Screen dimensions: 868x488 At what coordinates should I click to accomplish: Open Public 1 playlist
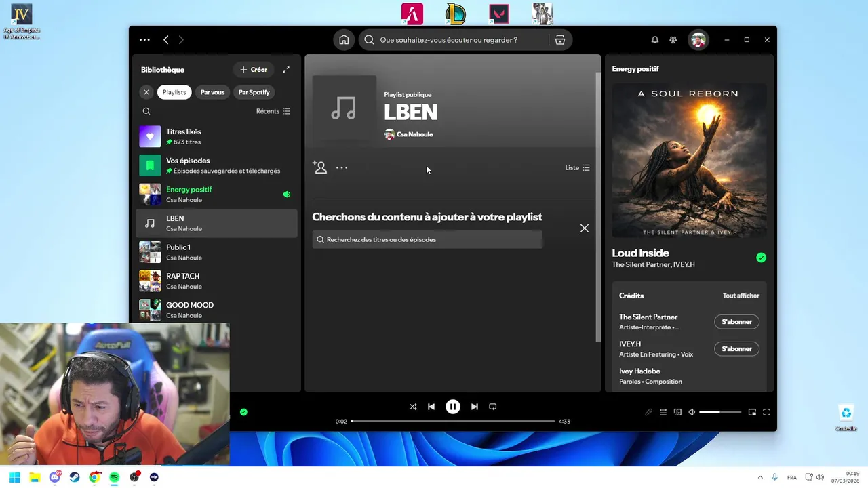217,252
